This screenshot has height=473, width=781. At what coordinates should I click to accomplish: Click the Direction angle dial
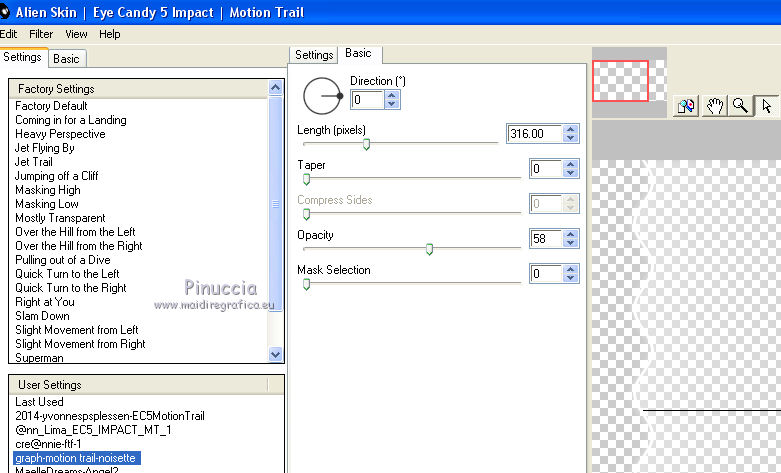(x=322, y=96)
